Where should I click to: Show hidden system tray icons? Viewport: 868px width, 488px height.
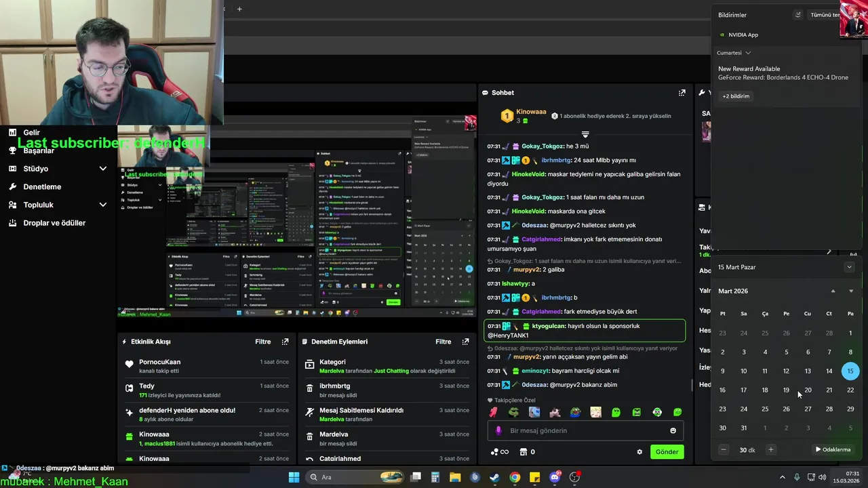782,477
